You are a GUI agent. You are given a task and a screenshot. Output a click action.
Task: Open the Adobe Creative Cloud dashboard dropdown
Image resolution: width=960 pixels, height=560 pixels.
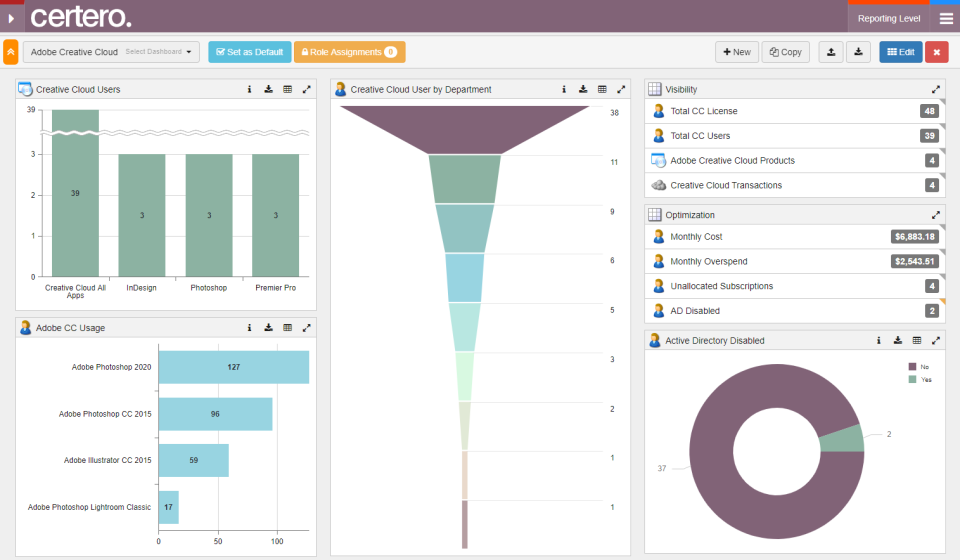[x=111, y=52]
